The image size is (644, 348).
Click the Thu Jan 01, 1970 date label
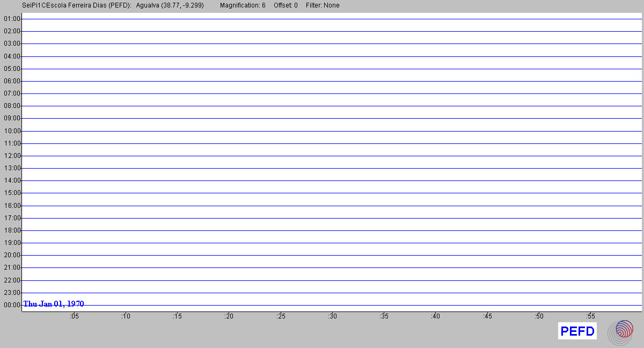click(54, 304)
